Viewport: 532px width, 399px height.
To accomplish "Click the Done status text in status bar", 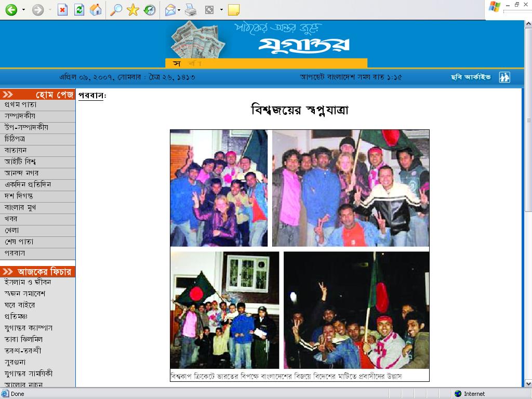I will pos(17,394).
